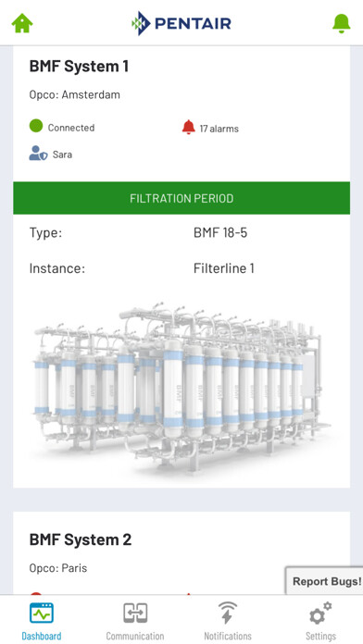Click the BMF System 1 title
The image size is (363, 644).
tap(79, 66)
